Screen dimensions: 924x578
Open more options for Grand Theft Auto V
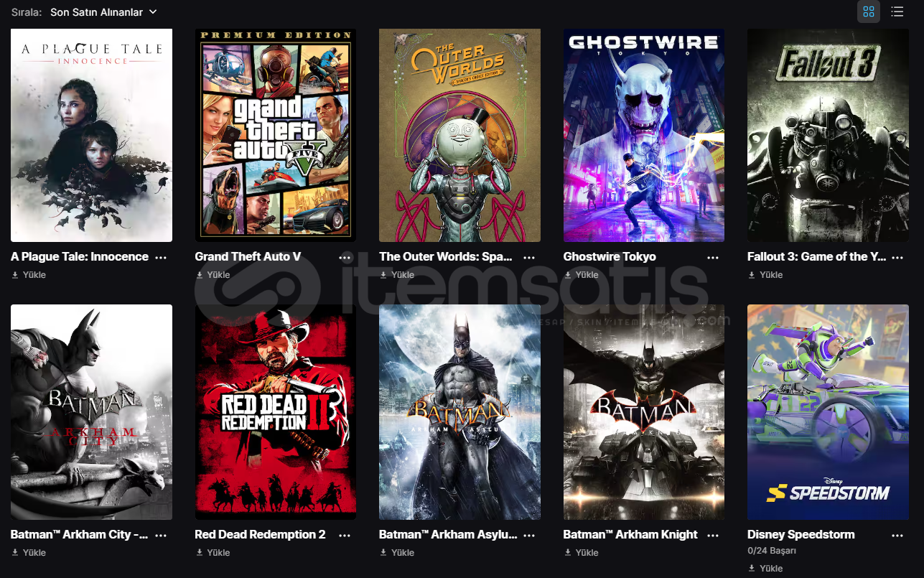[345, 257]
